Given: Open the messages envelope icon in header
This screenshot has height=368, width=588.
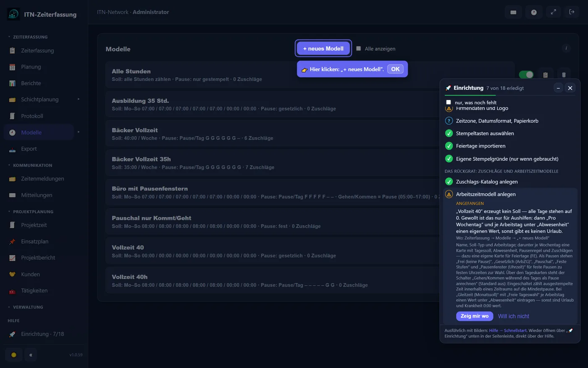Looking at the screenshot, I should coord(513,12).
